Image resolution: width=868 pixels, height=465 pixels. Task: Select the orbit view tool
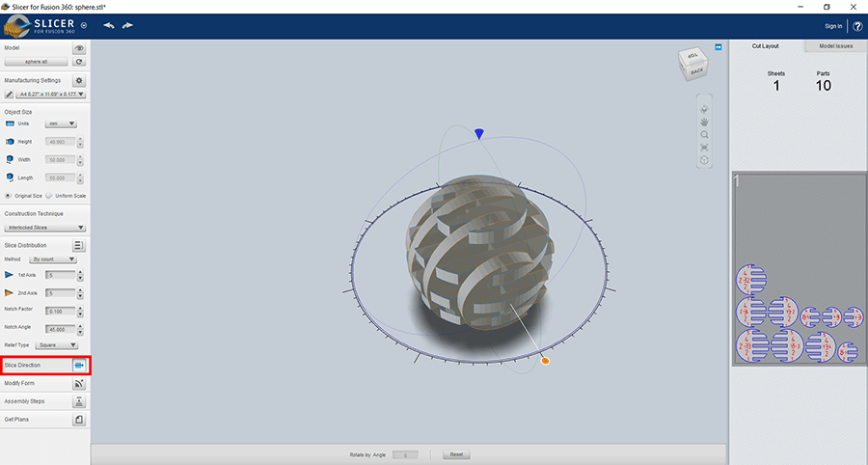tap(704, 108)
